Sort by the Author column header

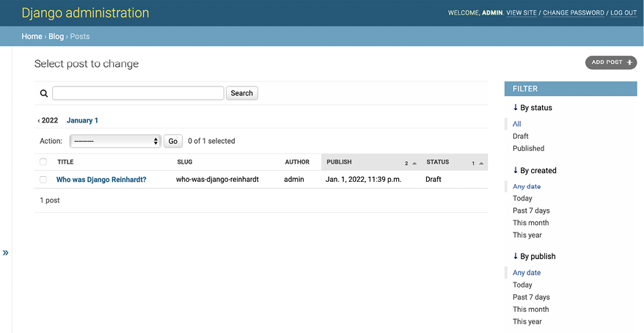coord(297,162)
